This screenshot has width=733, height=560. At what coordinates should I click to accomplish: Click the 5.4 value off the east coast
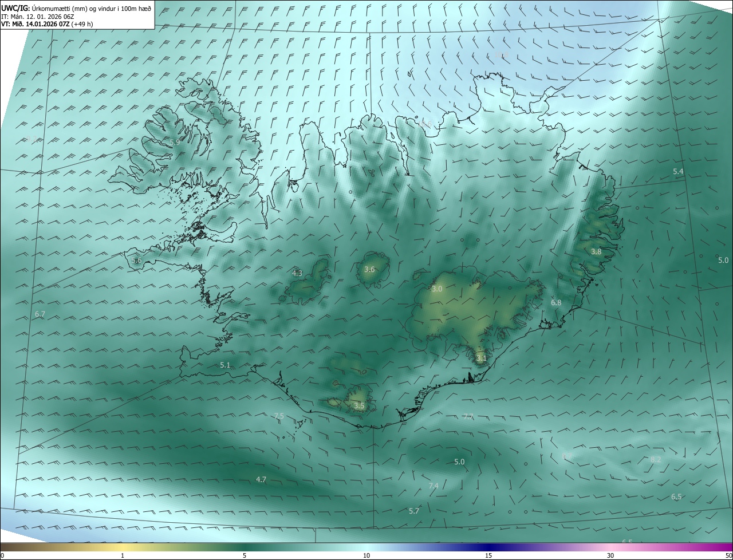pyautogui.click(x=679, y=172)
